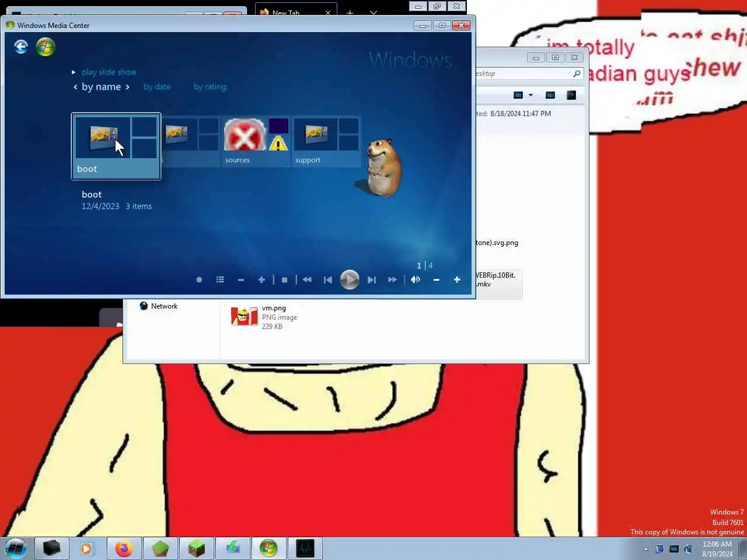Screen dimensions: 747x560
Task: Click channel up plus in transport bar
Action: point(261,280)
